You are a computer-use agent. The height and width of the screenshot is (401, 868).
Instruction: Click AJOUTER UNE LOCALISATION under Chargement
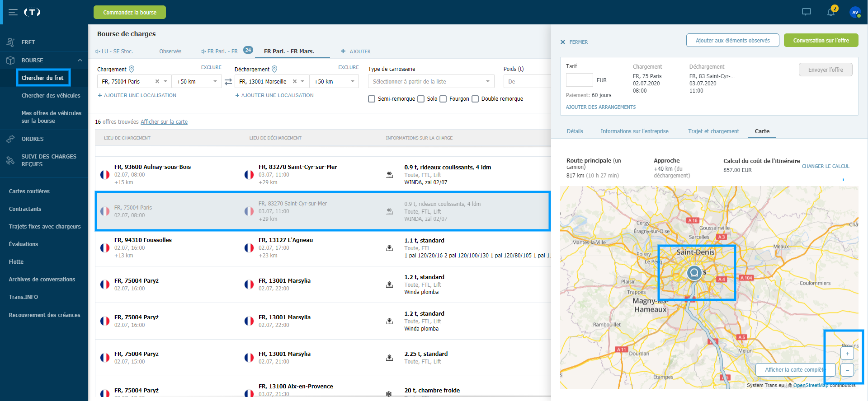137,95
